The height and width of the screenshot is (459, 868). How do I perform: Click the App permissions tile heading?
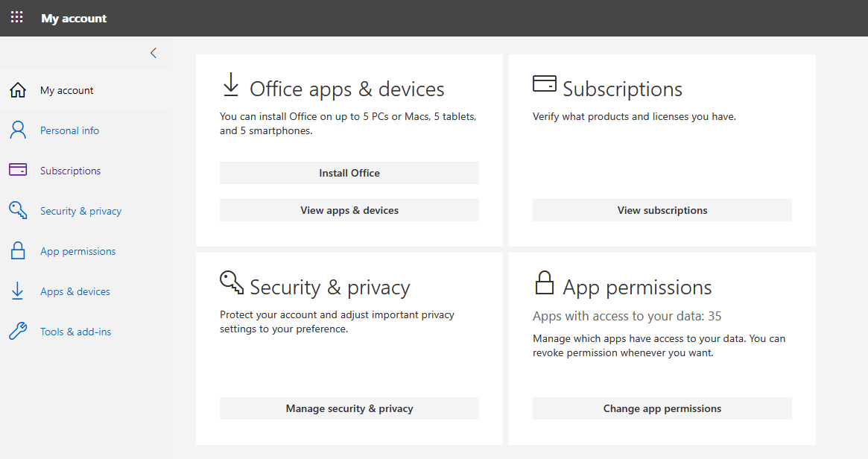pyautogui.click(x=637, y=288)
